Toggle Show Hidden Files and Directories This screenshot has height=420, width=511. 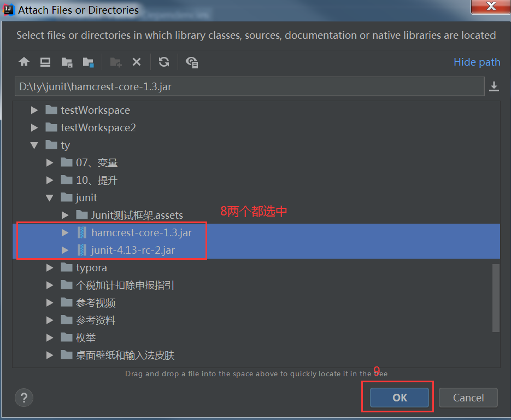(191, 62)
